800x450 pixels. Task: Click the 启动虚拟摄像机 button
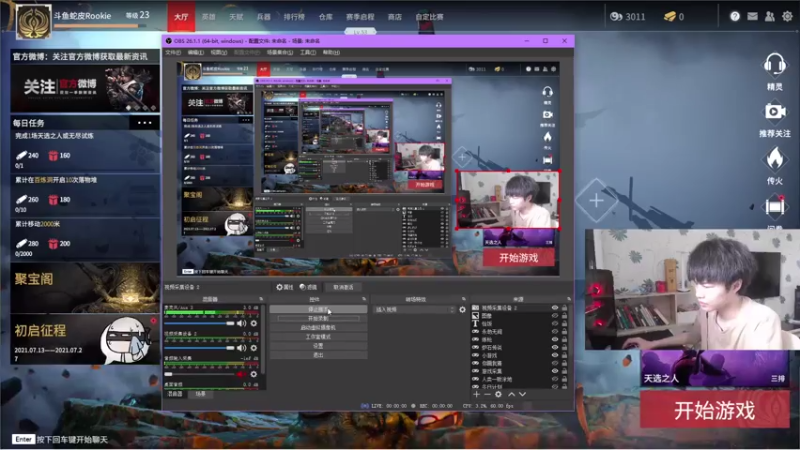coord(318,328)
